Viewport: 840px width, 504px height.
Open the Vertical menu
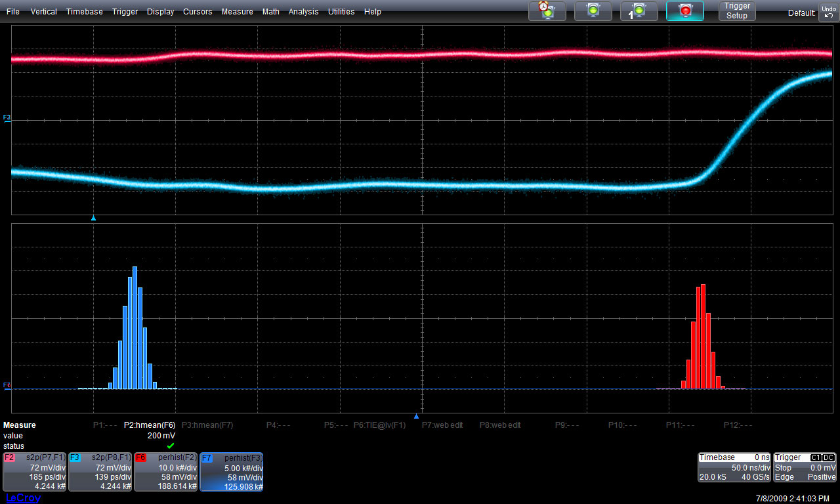pyautogui.click(x=43, y=12)
